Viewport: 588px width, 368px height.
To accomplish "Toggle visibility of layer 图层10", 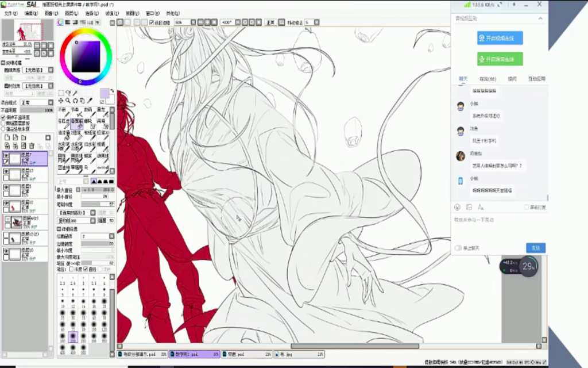I will tap(6, 251).
